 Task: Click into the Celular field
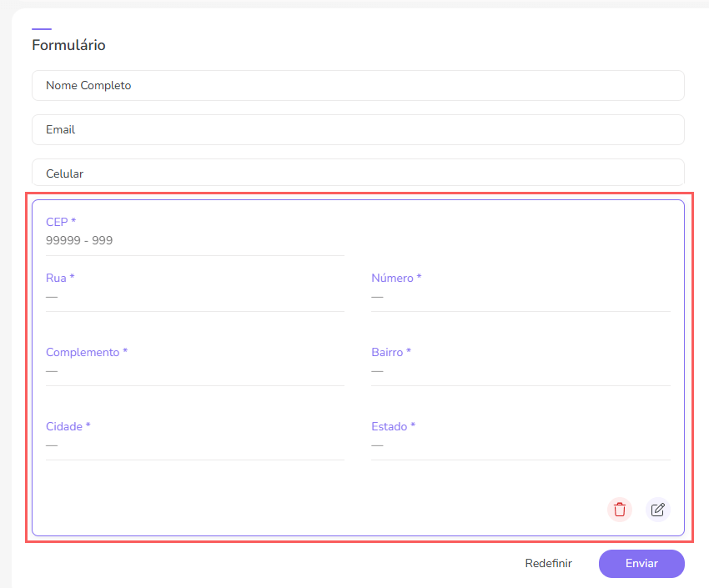358,173
